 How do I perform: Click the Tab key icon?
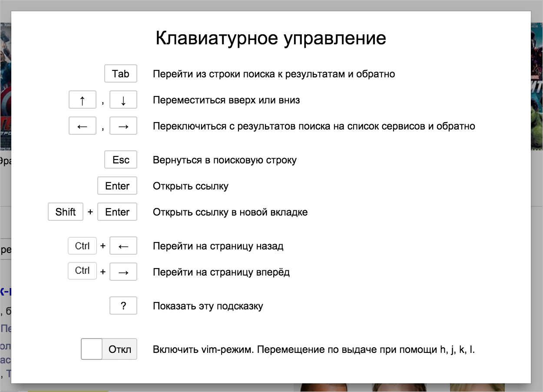pyautogui.click(x=121, y=74)
